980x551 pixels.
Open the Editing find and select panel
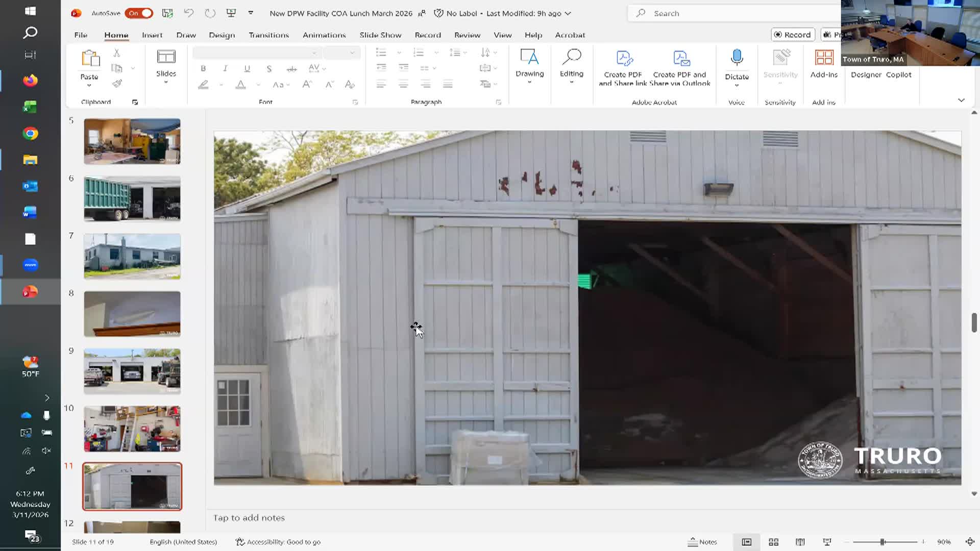(572, 66)
